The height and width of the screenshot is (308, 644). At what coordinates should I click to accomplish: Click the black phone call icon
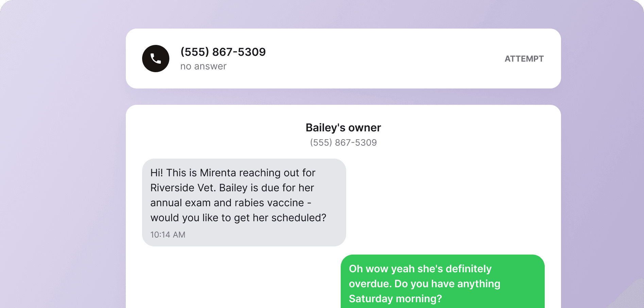156,59
